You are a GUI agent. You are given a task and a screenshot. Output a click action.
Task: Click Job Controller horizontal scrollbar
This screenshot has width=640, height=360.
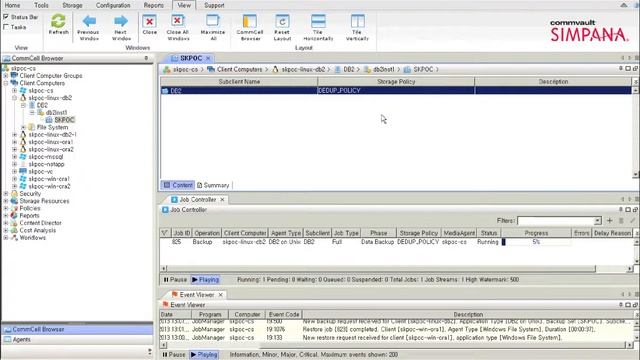pos(381,269)
